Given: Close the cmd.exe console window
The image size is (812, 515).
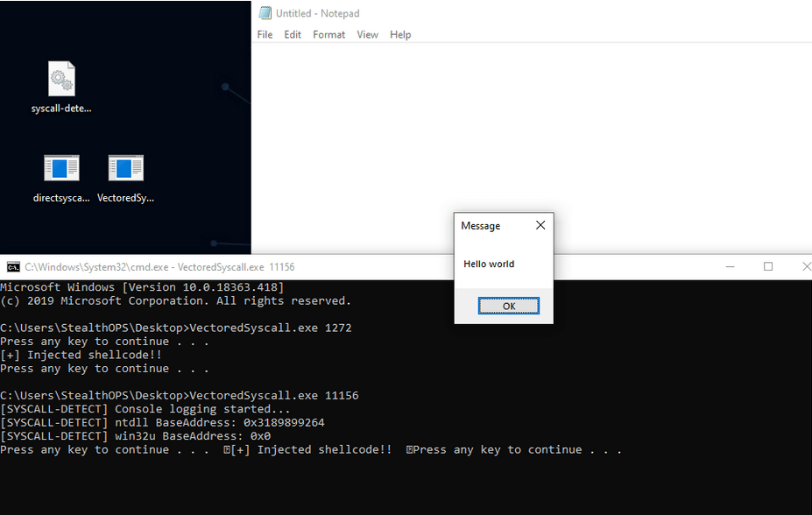Looking at the screenshot, I should point(805,266).
